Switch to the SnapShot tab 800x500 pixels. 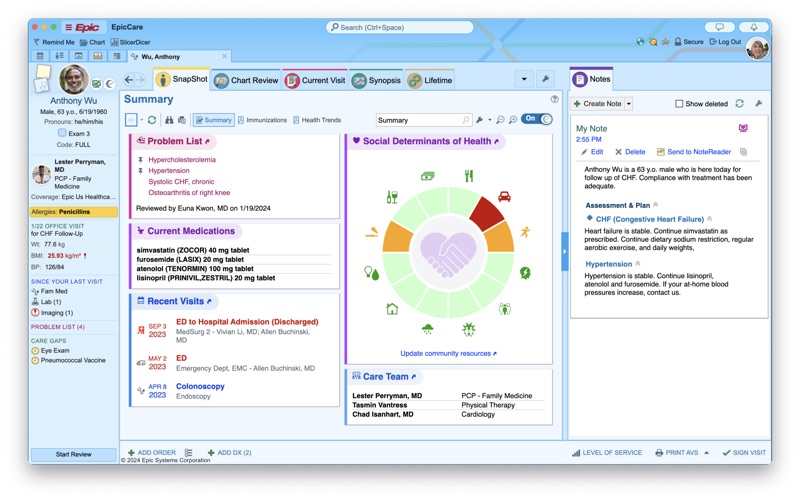click(182, 79)
